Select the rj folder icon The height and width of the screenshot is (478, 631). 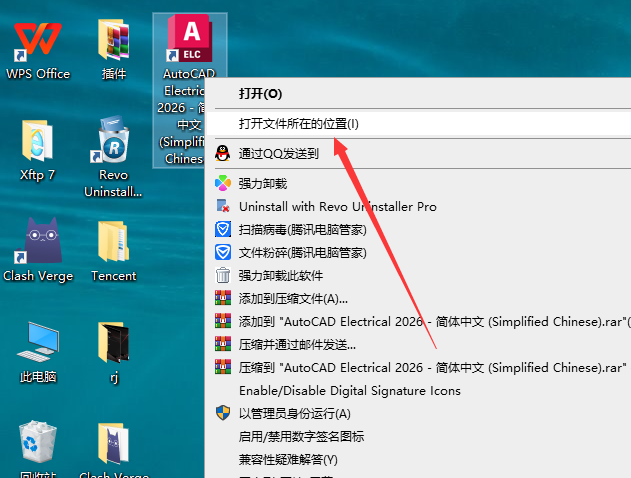[x=113, y=343]
